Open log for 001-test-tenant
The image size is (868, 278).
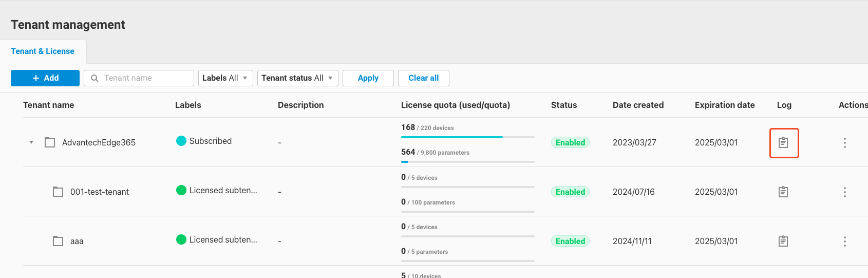[783, 192]
